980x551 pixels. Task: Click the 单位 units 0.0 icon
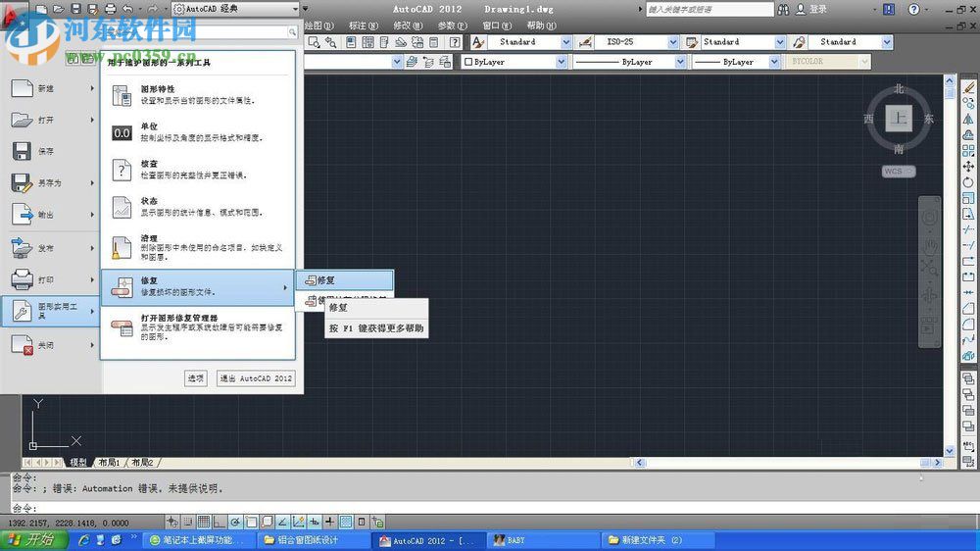[x=122, y=132]
